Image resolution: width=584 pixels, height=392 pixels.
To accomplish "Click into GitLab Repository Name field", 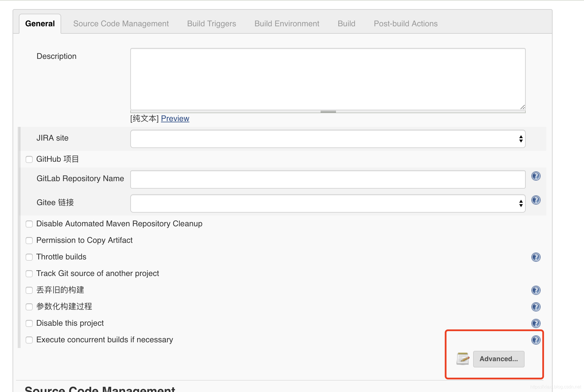I will pyautogui.click(x=328, y=179).
